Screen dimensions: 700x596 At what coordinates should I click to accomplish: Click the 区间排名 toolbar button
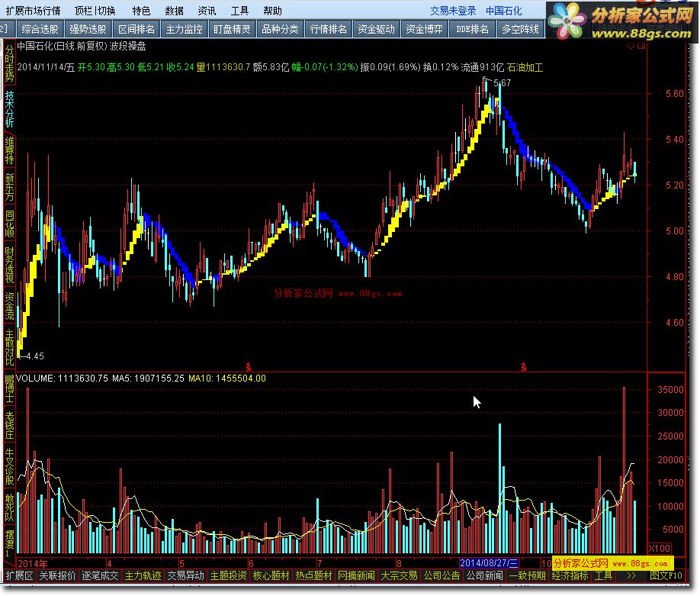point(136,29)
